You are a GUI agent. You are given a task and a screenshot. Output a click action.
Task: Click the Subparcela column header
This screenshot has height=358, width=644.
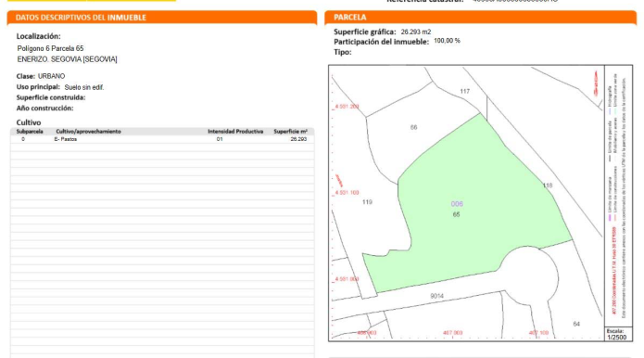[x=30, y=132]
